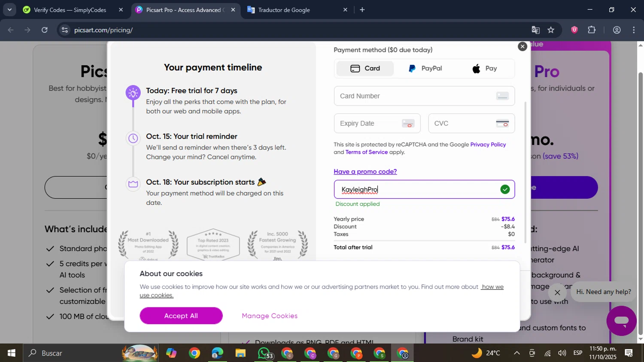The height and width of the screenshot is (362, 644).
Task: Open 'how we use cookies' link
Action: 322,291
